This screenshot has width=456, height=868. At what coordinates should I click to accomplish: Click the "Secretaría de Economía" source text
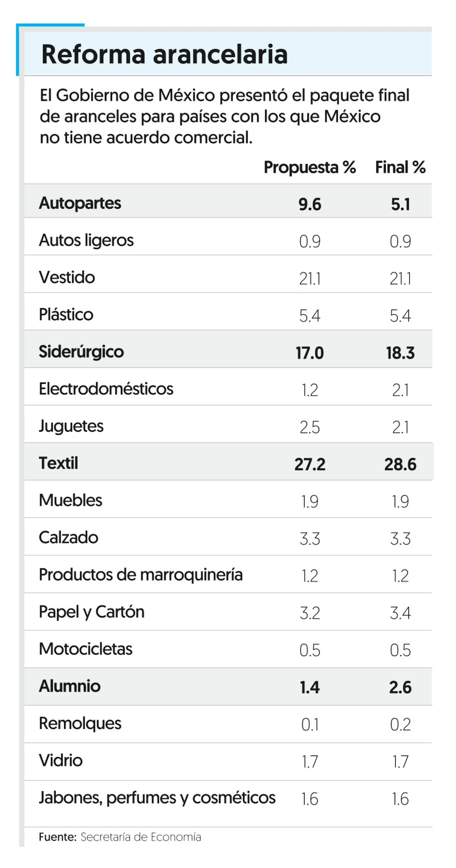(141, 837)
